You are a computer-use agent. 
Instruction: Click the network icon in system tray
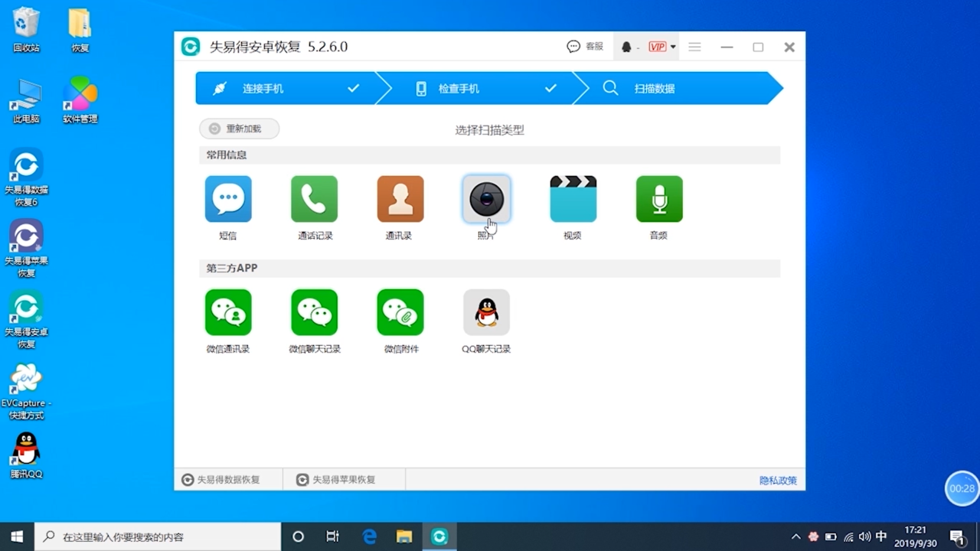848,537
